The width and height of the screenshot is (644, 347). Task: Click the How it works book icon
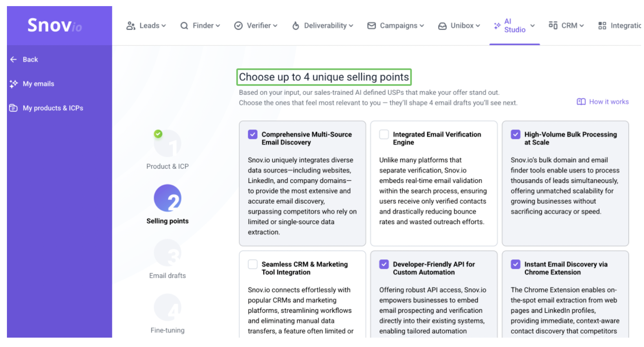[581, 102]
